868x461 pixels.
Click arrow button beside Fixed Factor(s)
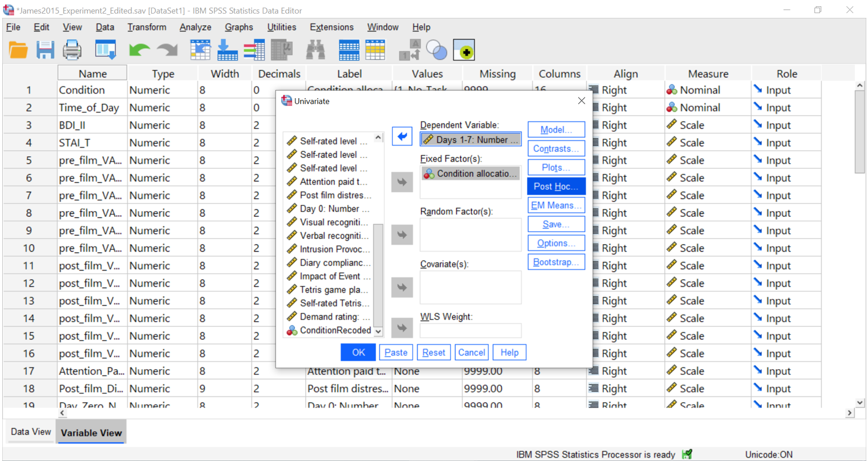(x=402, y=182)
